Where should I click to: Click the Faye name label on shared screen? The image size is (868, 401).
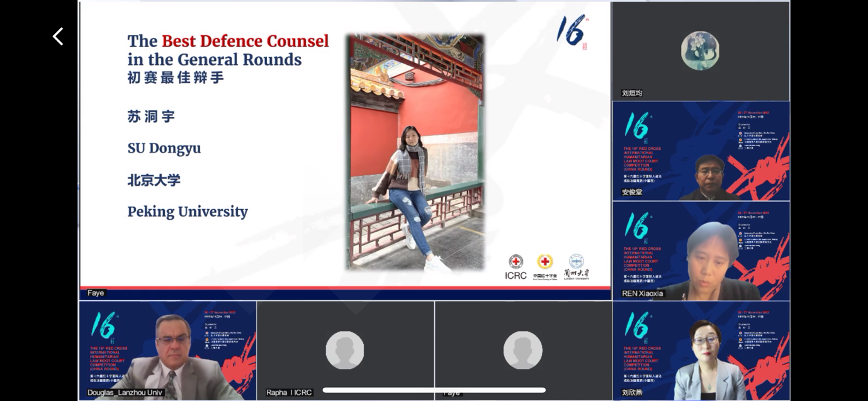click(96, 293)
